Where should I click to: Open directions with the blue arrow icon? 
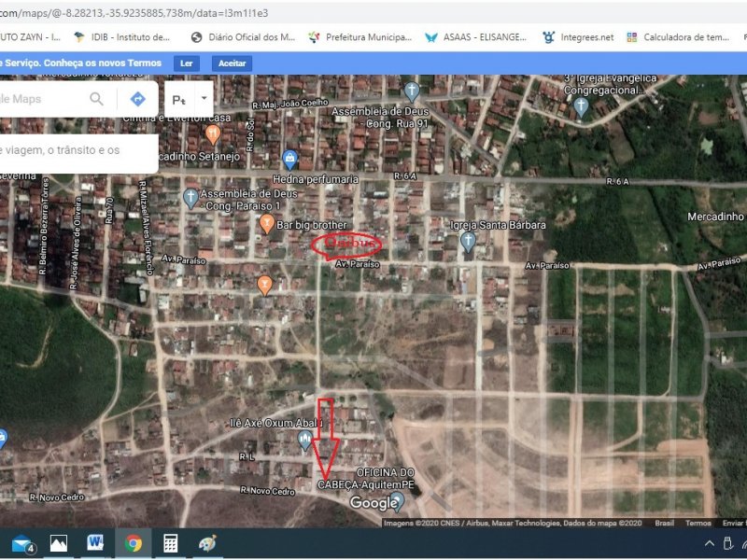[137, 99]
